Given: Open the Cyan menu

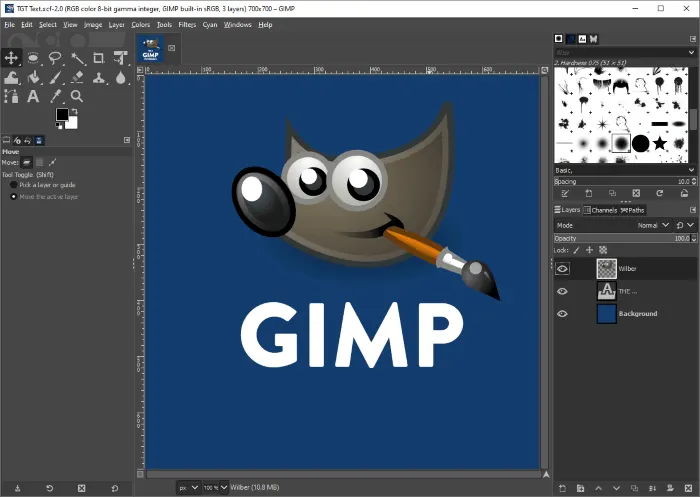Looking at the screenshot, I should click(210, 25).
